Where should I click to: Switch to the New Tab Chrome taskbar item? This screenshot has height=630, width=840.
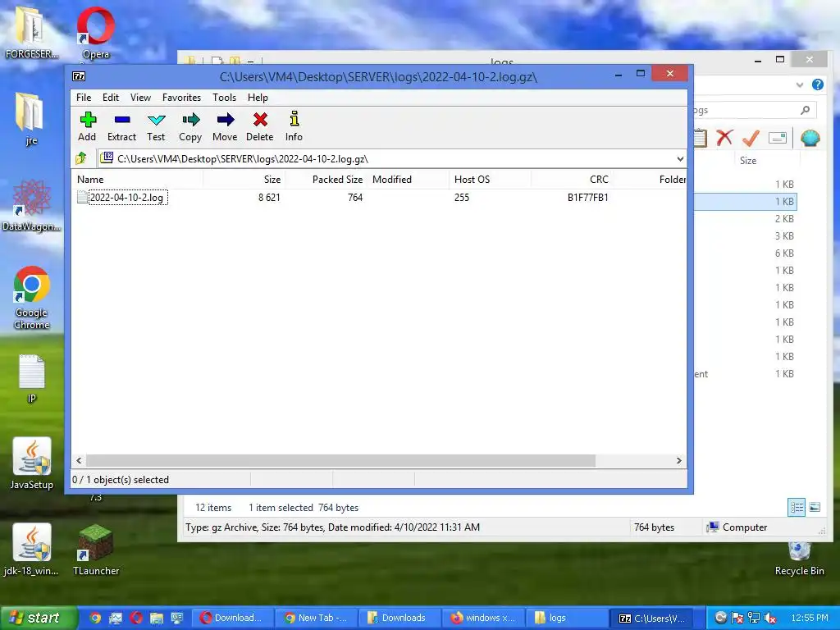pyautogui.click(x=316, y=618)
